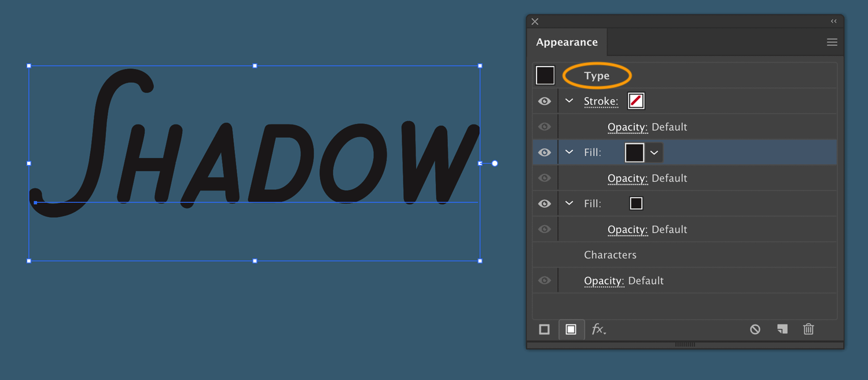Duplicate the selected appearance item

point(782,329)
